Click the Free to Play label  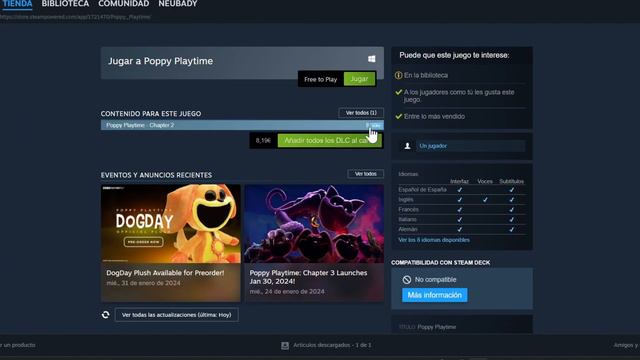coord(320,79)
